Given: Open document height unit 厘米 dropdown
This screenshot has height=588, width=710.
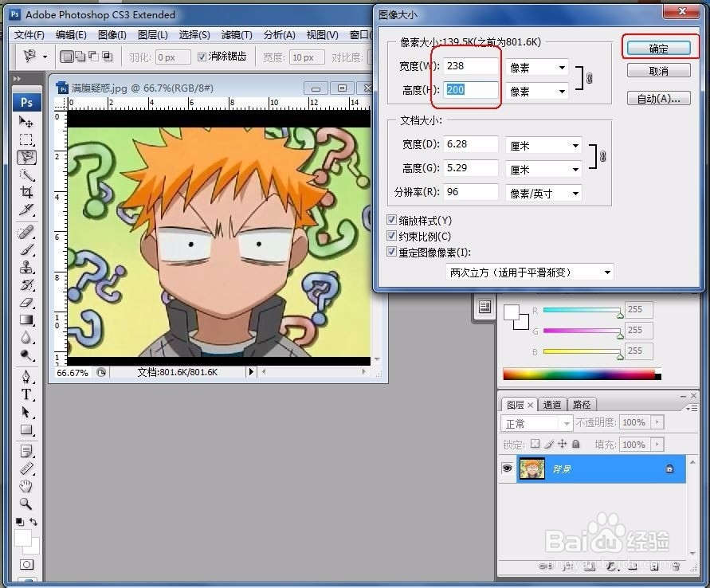Looking at the screenshot, I should 543,170.
